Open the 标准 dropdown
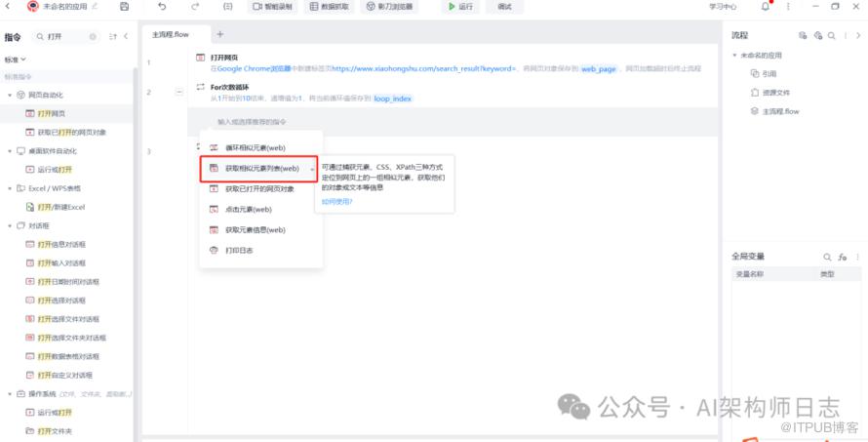Screen dimensions: 868x442 (x=15, y=60)
